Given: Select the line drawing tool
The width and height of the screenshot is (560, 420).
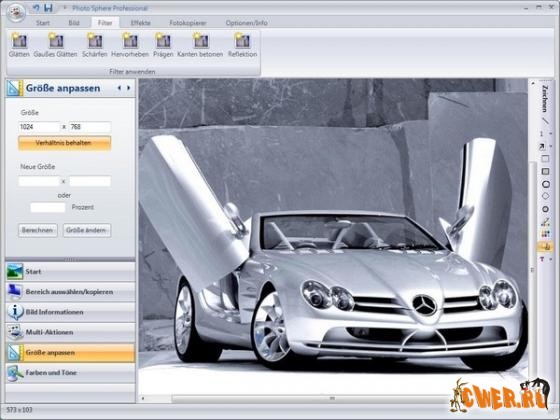Looking at the screenshot, I should [545, 121].
